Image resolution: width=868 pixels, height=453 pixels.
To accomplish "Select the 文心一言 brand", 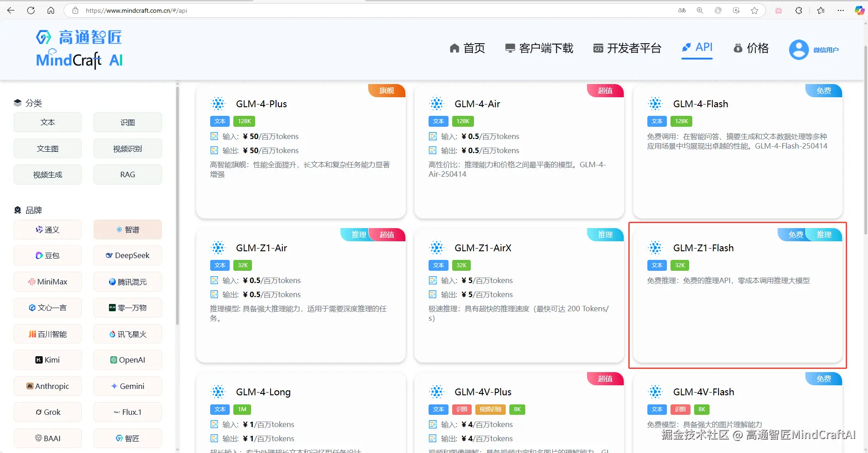I will [48, 308].
